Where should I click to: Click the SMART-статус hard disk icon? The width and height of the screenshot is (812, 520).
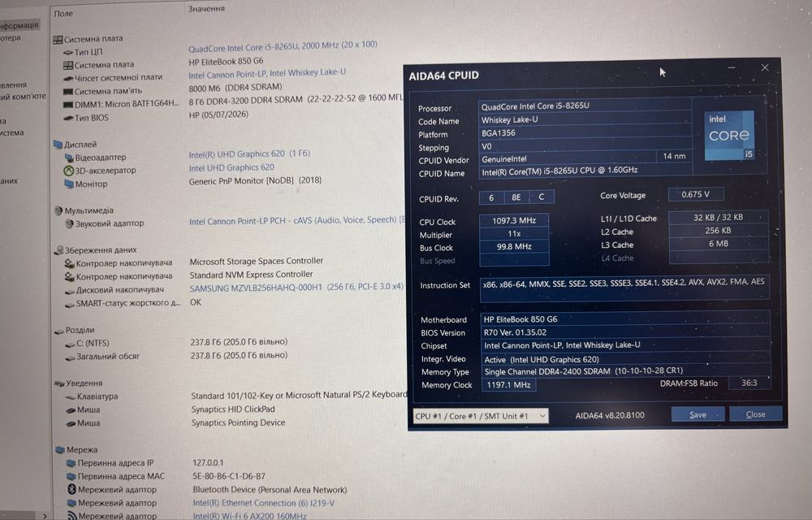70,305
